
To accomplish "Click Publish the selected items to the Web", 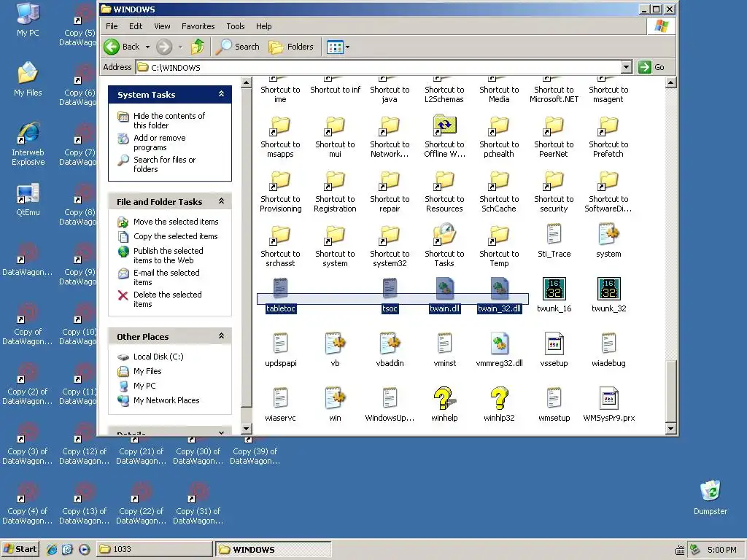I will 169,255.
